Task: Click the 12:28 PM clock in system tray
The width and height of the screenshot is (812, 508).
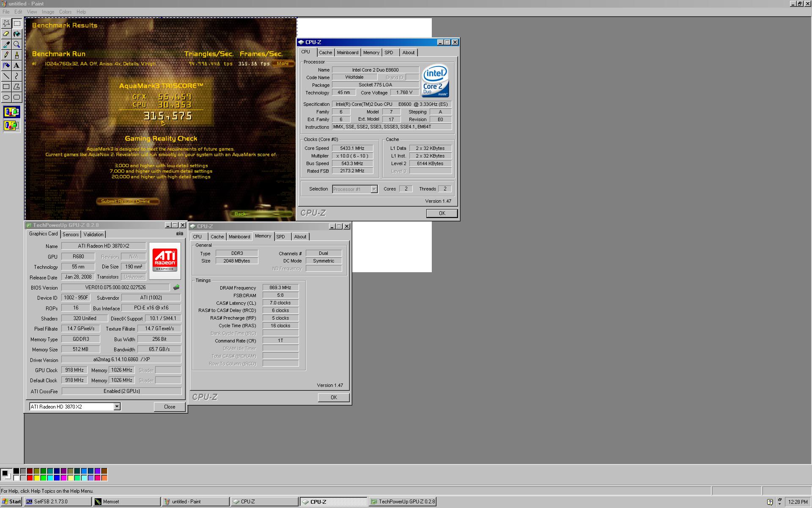Action: (798, 502)
